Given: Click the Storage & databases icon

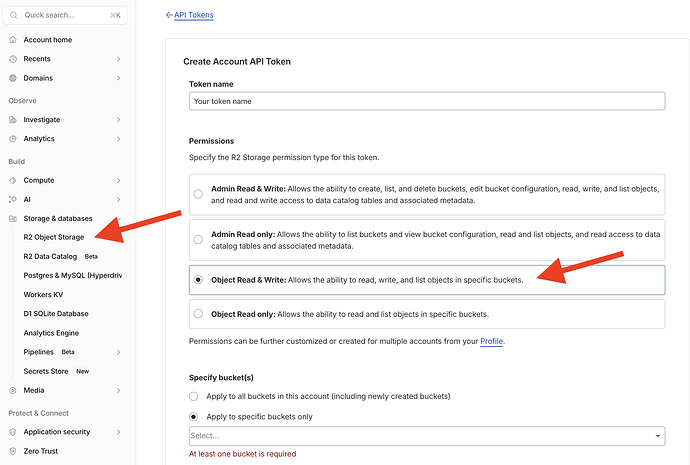Looking at the screenshot, I should coord(13,219).
